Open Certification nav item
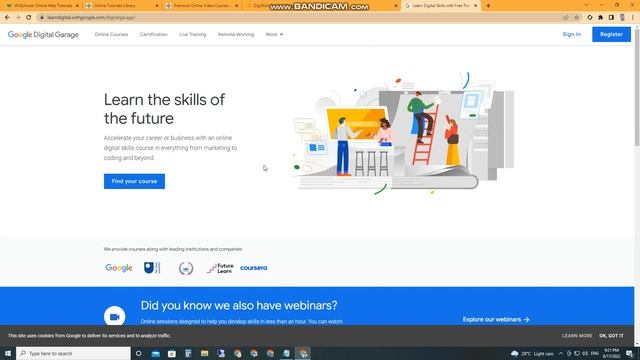The width and height of the screenshot is (640, 360). [x=153, y=35]
